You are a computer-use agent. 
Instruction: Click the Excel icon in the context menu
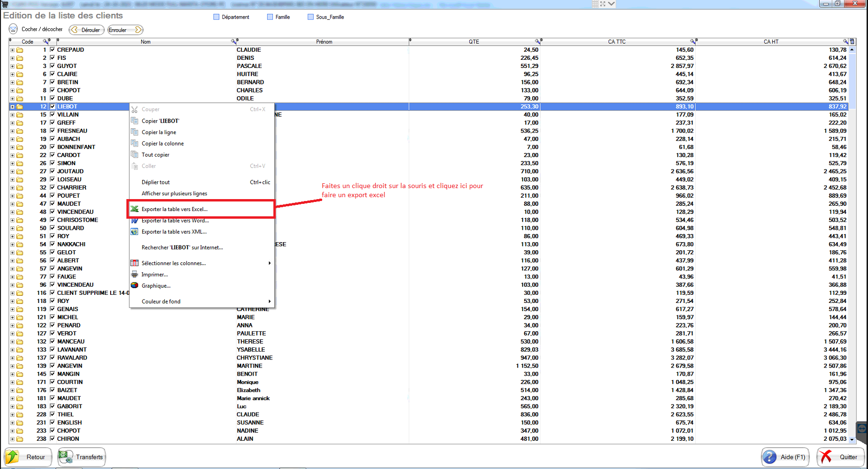coord(135,209)
